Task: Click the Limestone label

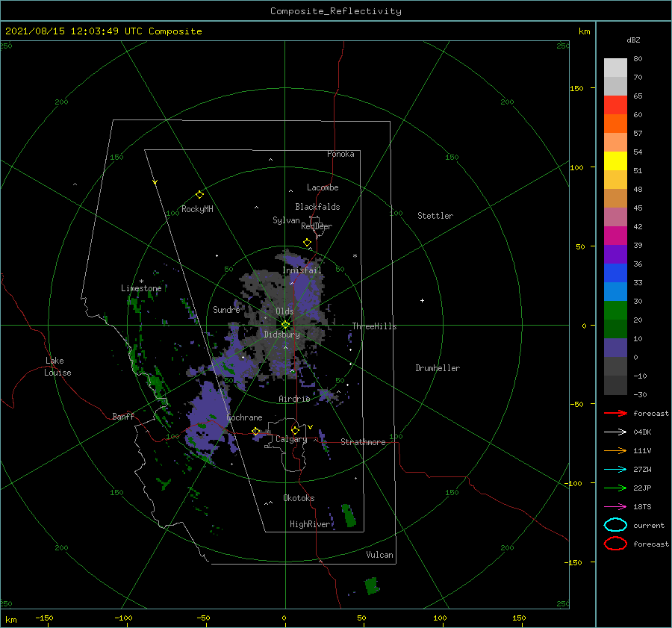Action: pyautogui.click(x=141, y=288)
